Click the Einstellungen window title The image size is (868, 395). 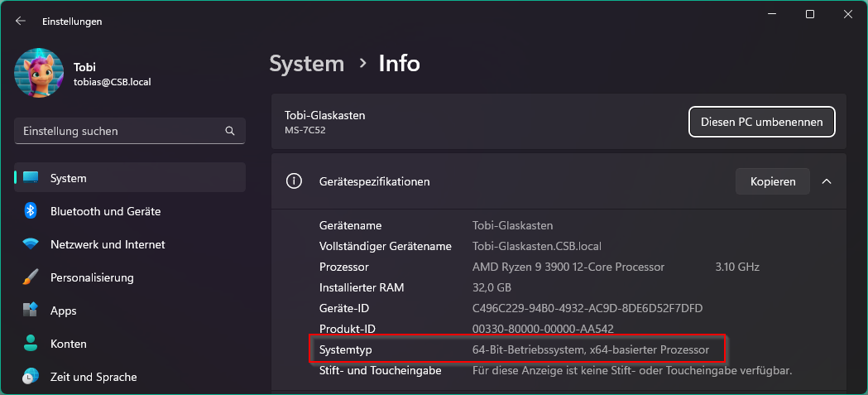tap(72, 21)
